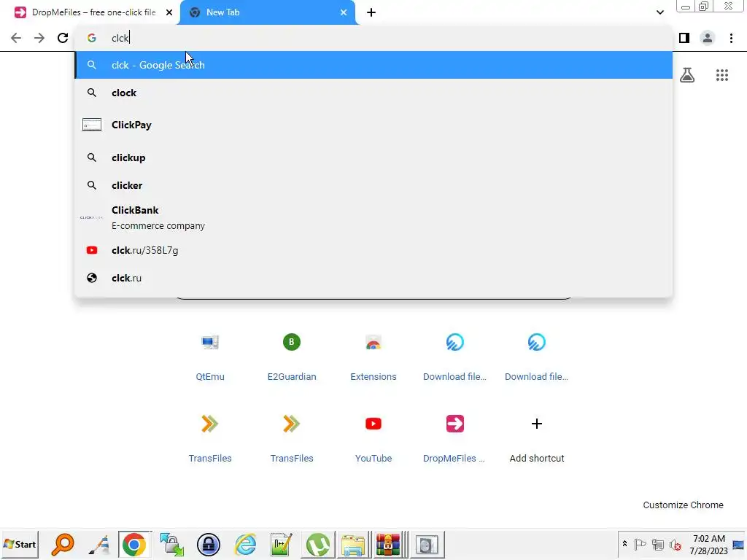Open the second Download file shortcut

click(536, 356)
